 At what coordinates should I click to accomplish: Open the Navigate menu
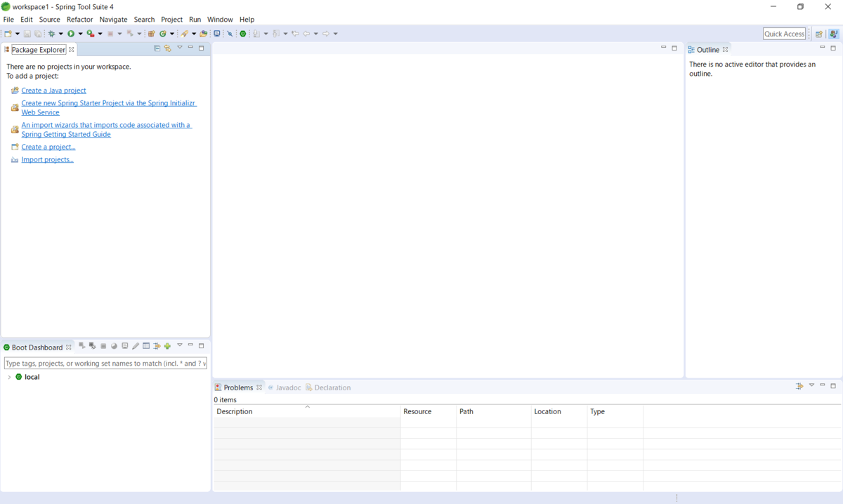click(x=113, y=20)
